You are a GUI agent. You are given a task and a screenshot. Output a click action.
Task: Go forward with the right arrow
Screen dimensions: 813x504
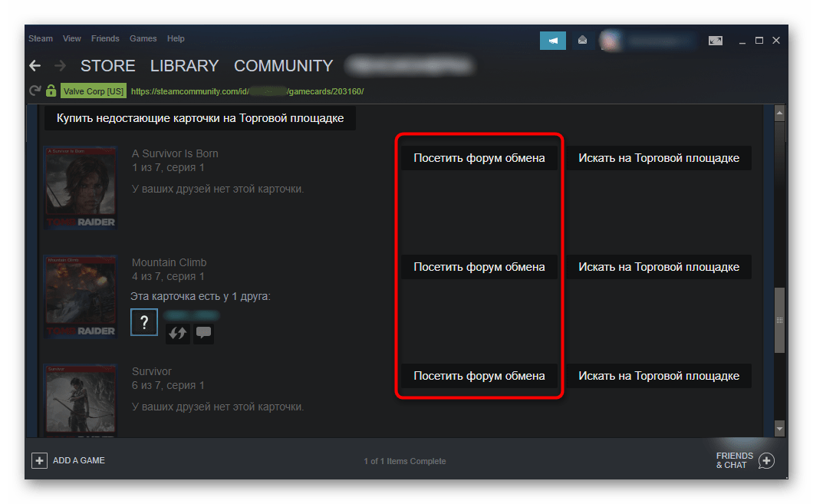60,65
